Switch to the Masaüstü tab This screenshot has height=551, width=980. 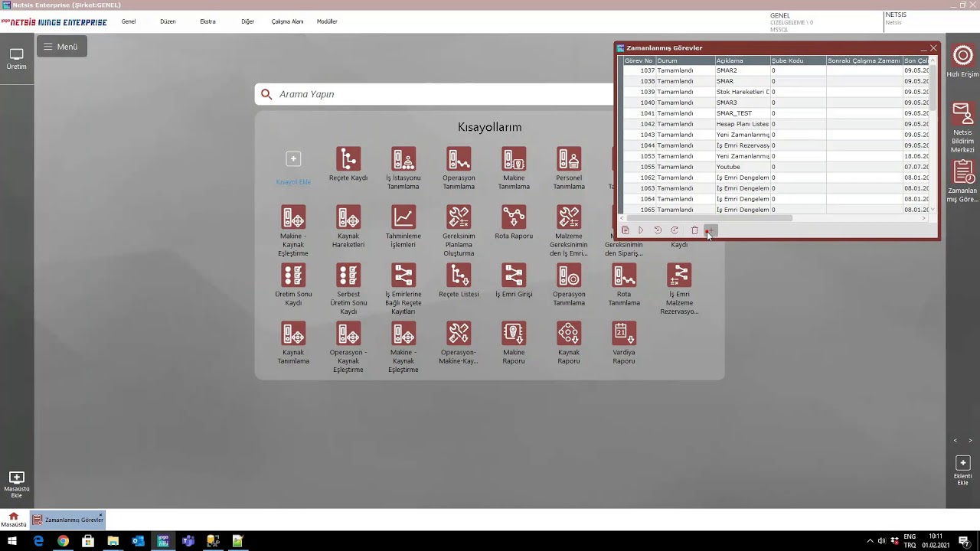(13, 520)
